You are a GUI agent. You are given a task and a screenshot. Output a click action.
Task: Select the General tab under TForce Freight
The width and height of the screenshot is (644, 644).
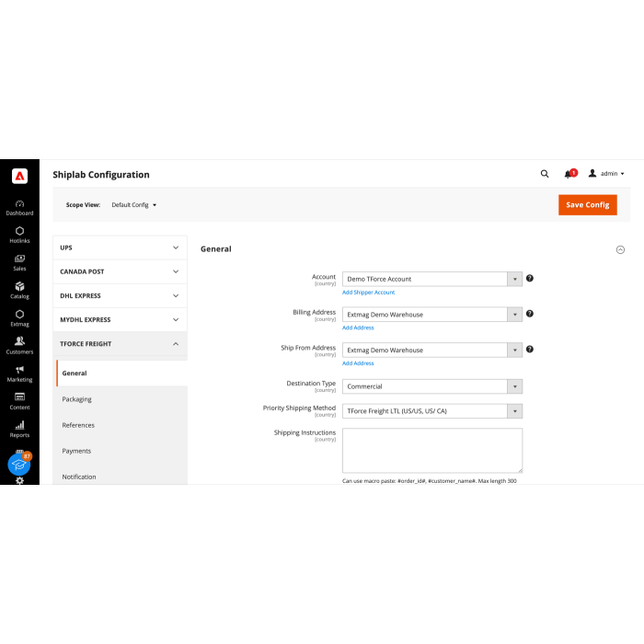click(121, 373)
